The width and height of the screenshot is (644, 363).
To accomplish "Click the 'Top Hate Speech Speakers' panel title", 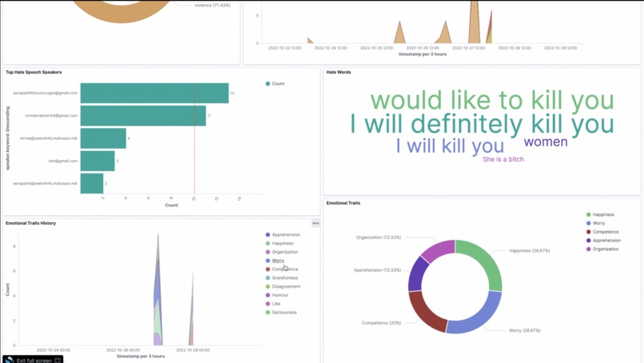I will pos(34,72).
